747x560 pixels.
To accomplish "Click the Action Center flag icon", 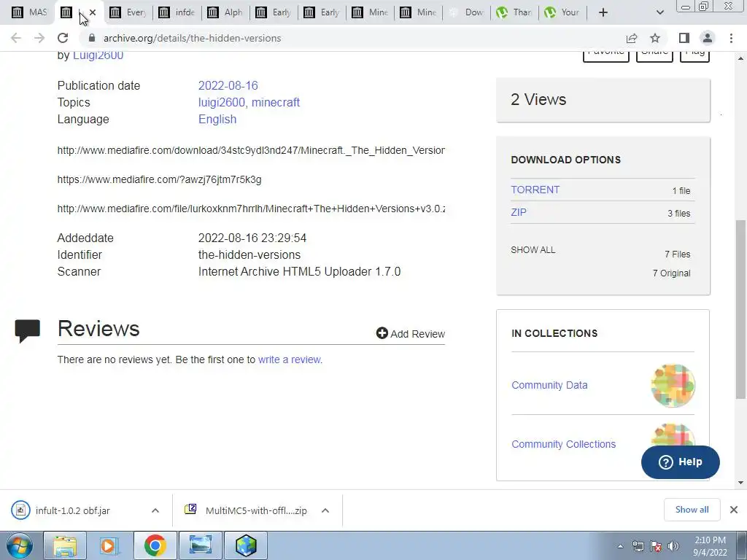I will 656,547.
